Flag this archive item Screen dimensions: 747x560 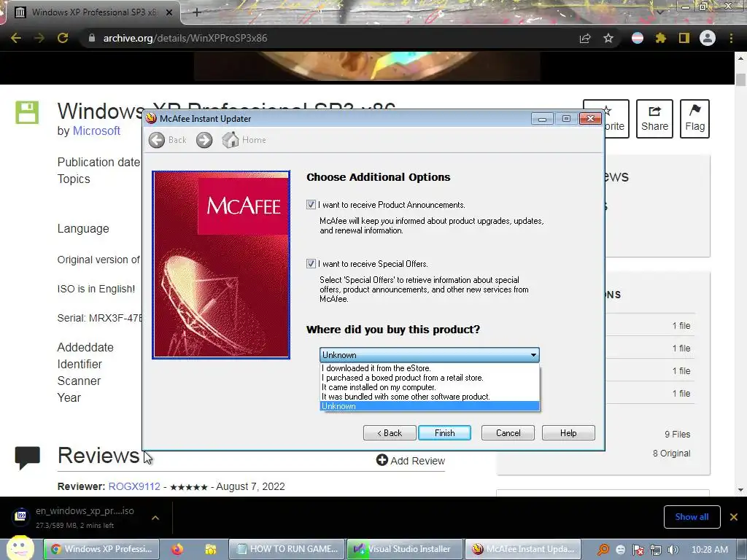[x=694, y=119]
